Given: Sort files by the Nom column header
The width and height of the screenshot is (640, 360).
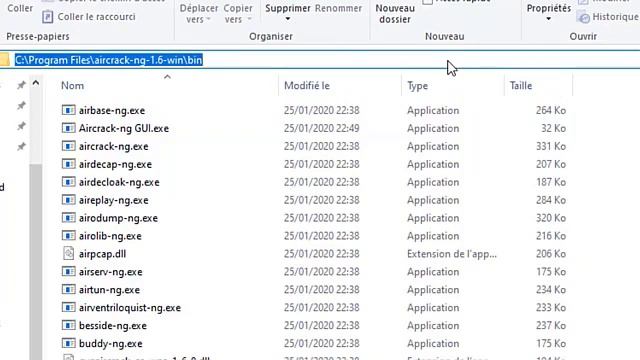Looking at the screenshot, I should tap(73, 86).
